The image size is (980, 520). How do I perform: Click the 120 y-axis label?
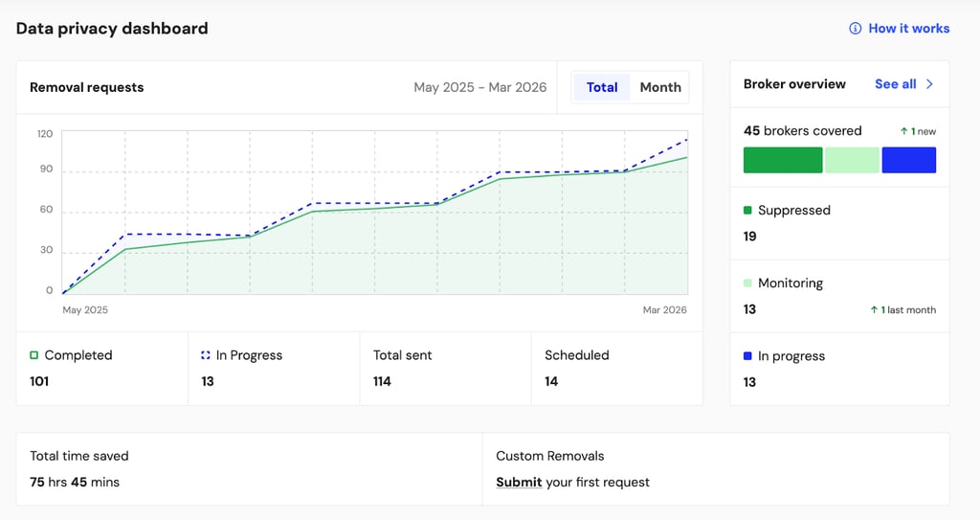[45, 134]
